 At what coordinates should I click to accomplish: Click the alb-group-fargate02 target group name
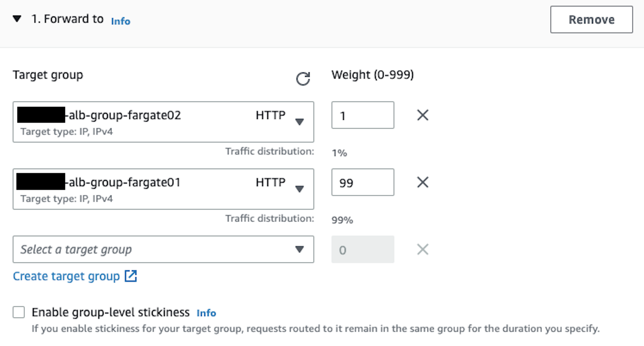click(125, 115)
